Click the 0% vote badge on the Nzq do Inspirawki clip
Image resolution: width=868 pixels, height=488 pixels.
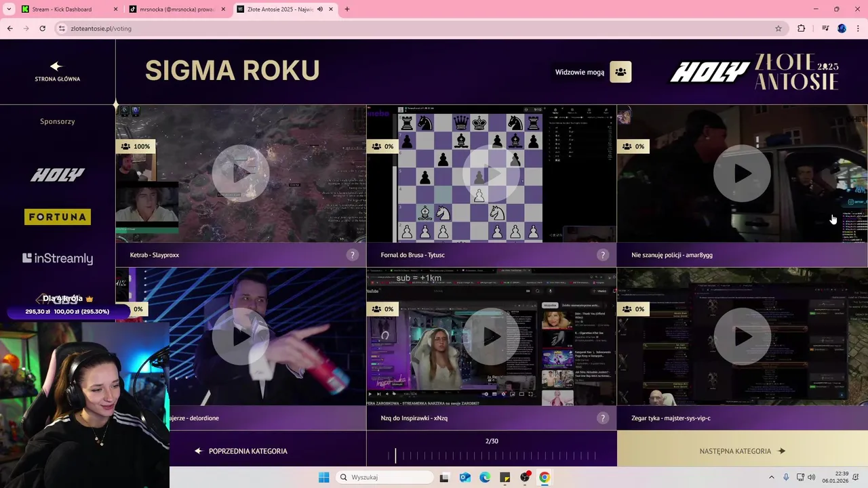381,309
